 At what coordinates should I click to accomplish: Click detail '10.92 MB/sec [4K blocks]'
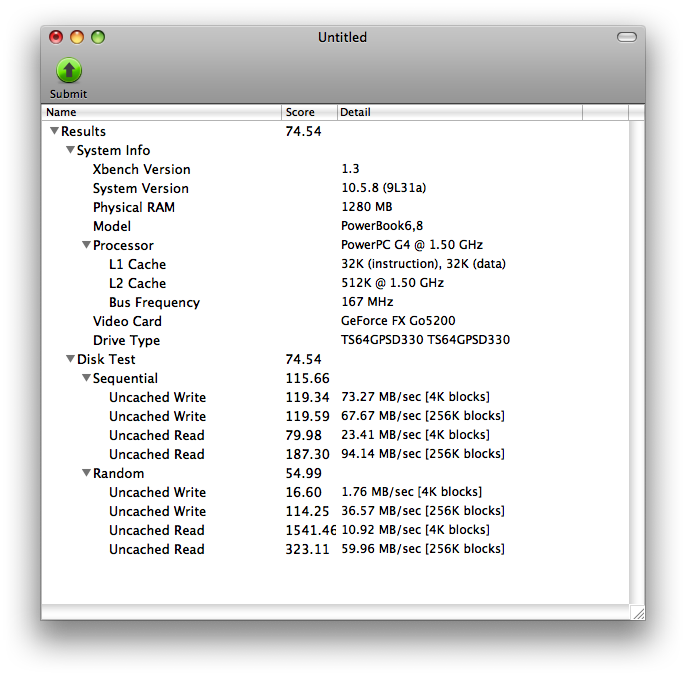(x=415, y=530)
